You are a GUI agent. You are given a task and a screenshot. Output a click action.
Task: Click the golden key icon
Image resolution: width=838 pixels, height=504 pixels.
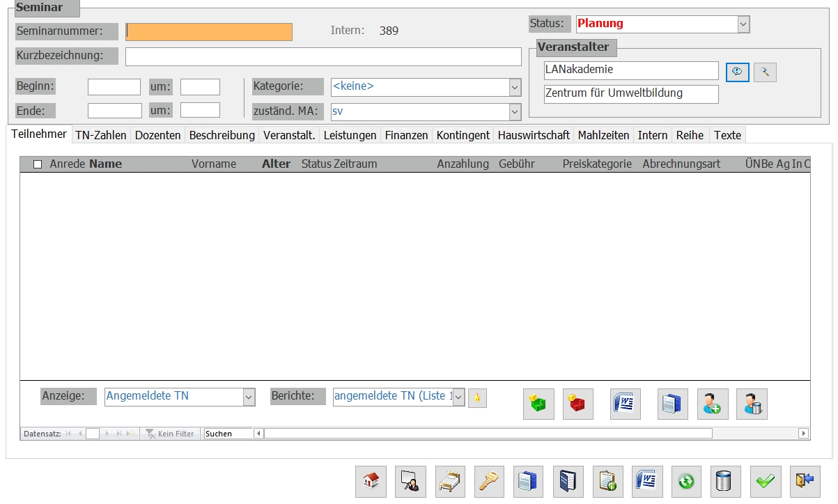click(x=490, y=482)
